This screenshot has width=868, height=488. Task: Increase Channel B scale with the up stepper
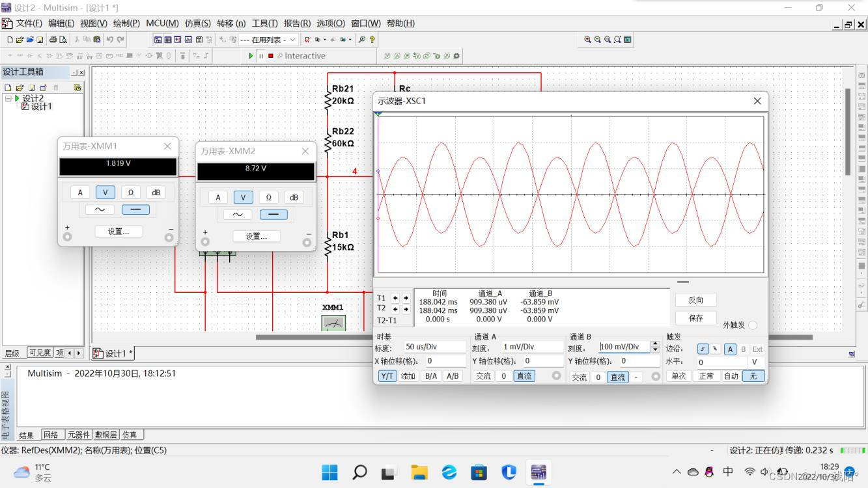coord(655,344)
